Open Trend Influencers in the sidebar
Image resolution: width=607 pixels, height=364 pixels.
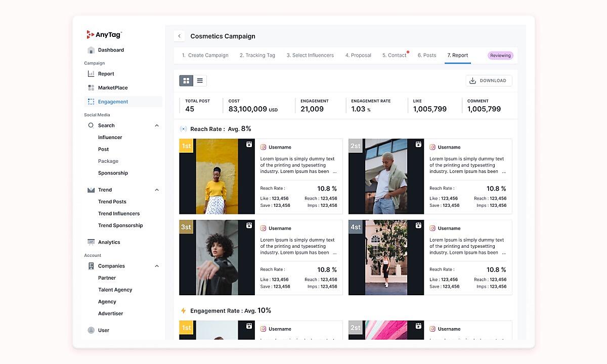119,213
